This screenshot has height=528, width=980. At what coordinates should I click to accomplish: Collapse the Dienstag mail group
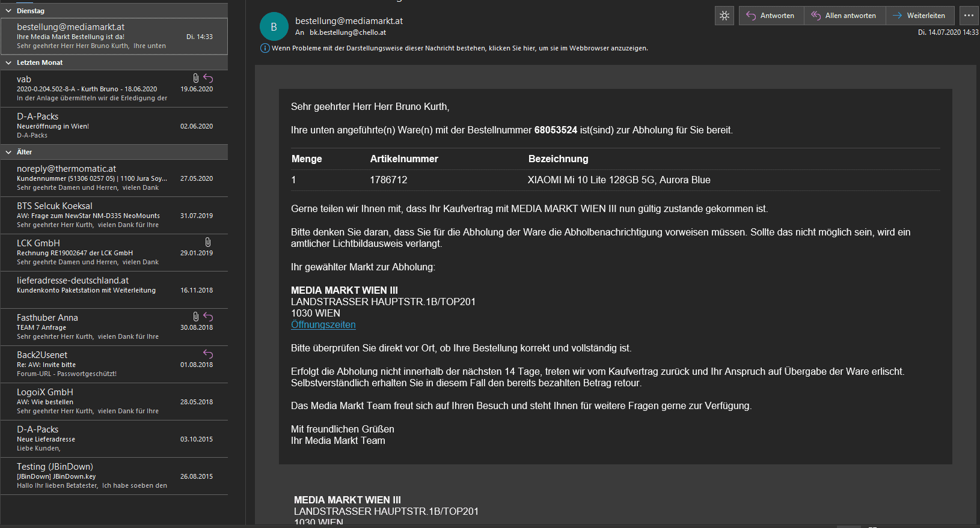click(8, 11)
